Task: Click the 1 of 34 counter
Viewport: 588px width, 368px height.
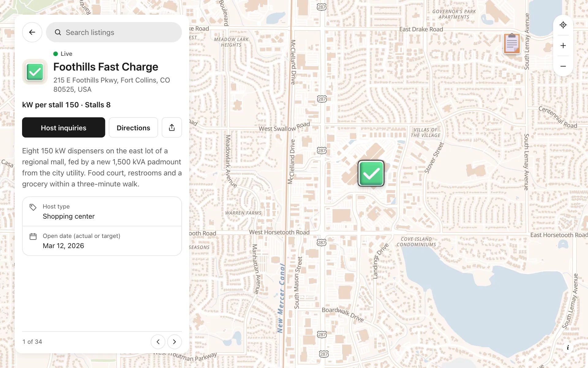Action: coord(32,342)
